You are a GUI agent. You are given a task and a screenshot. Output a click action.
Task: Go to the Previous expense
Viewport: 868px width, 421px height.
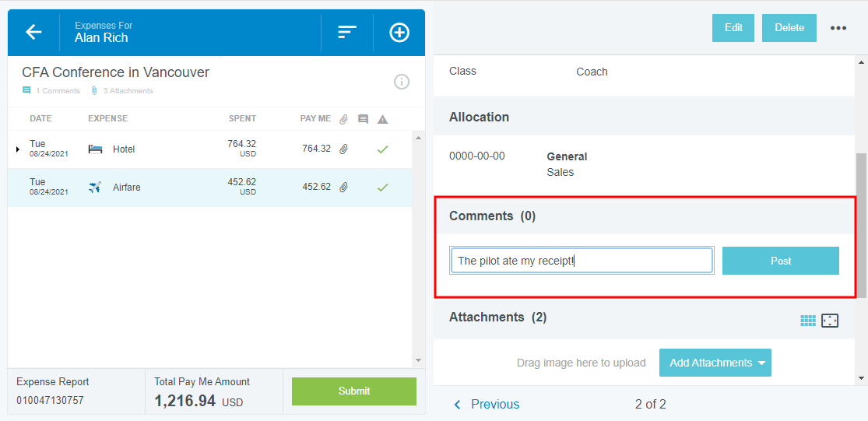coord(487,404)
